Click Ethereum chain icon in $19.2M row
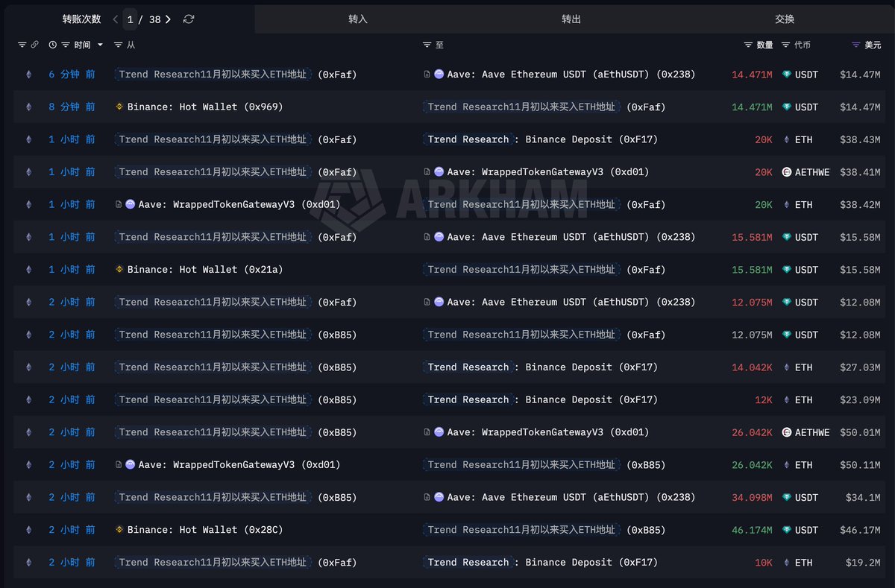The height and width of the screenshot is (588, 895). [29, 563]
